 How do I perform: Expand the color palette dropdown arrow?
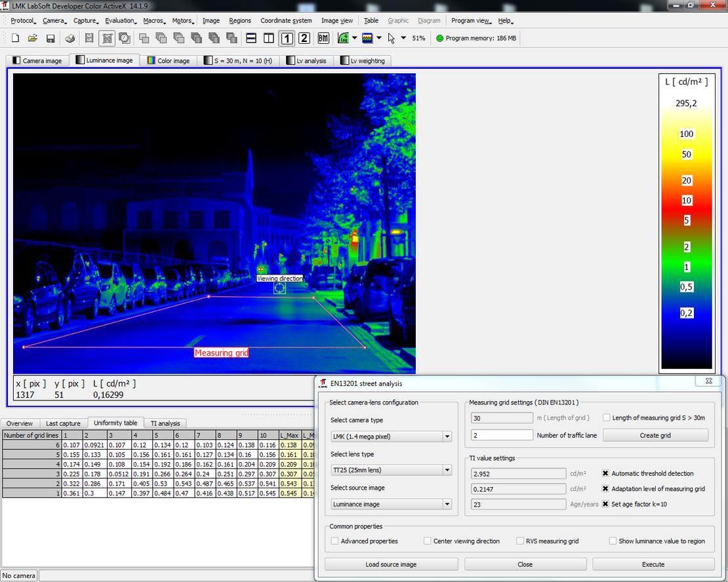pyautogui.click(x=379, y=38)
